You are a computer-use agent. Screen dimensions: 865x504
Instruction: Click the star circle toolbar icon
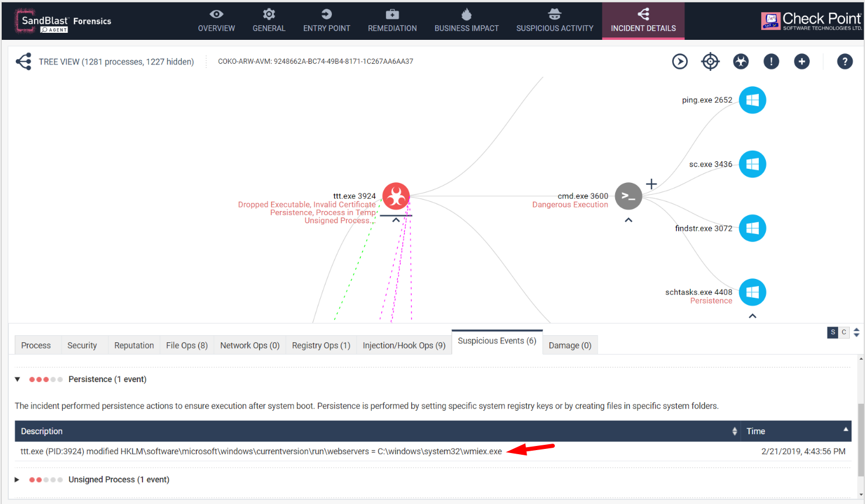tap(741, 61)
